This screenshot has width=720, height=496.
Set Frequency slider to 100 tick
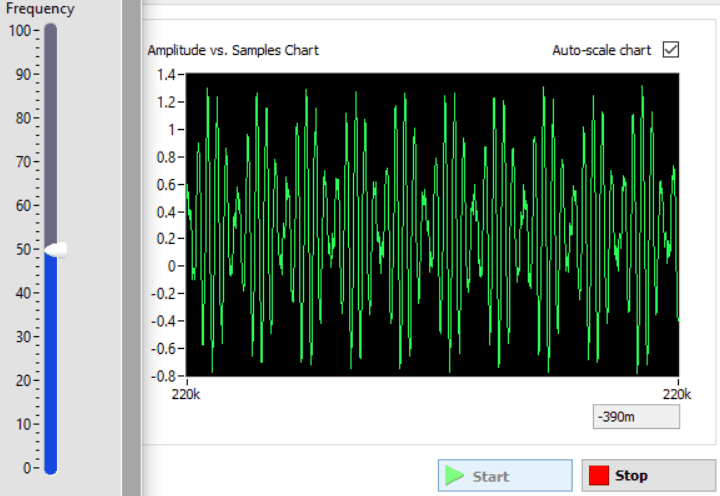click(51, 31)
